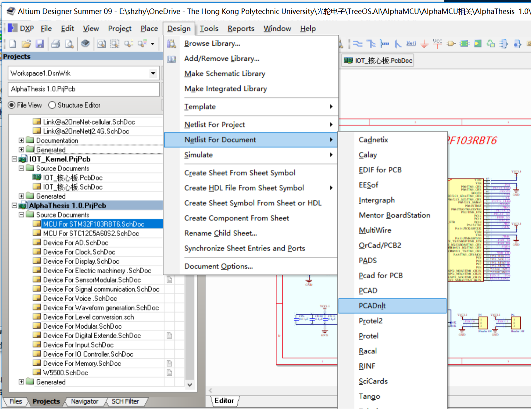532x409 pixels.
Task: Click the Browse Library binoculars icon
Action: click(171, 43)
